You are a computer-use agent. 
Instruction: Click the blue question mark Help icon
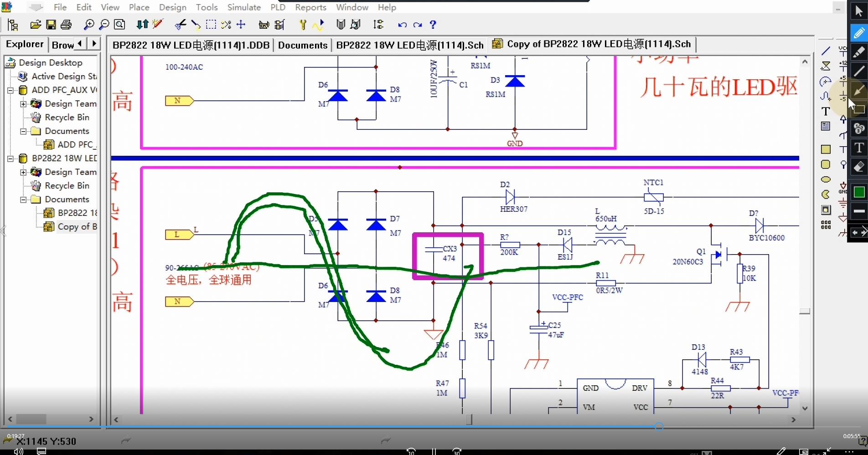pos(433,25)
